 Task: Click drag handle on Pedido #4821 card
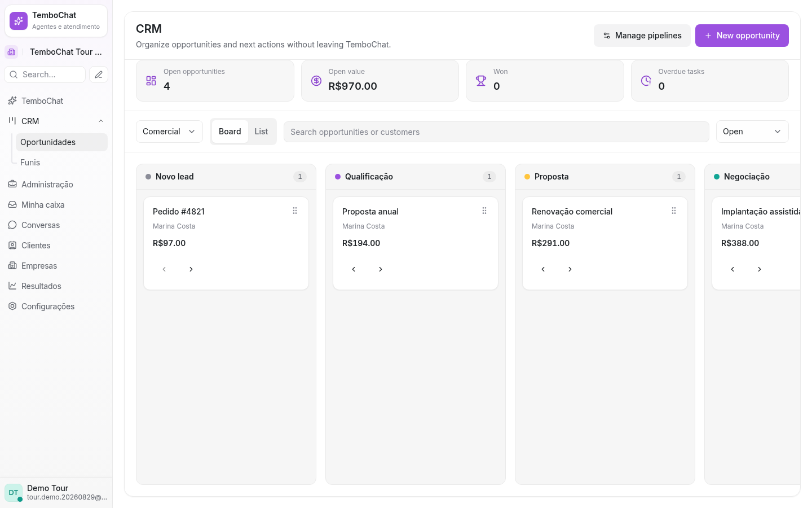click(x=295, y=211)
